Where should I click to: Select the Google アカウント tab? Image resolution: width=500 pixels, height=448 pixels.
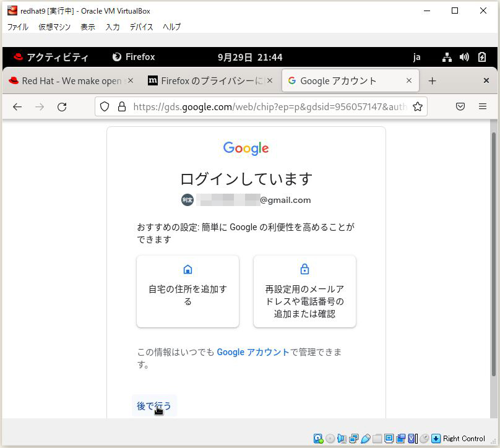click(350, 80)
